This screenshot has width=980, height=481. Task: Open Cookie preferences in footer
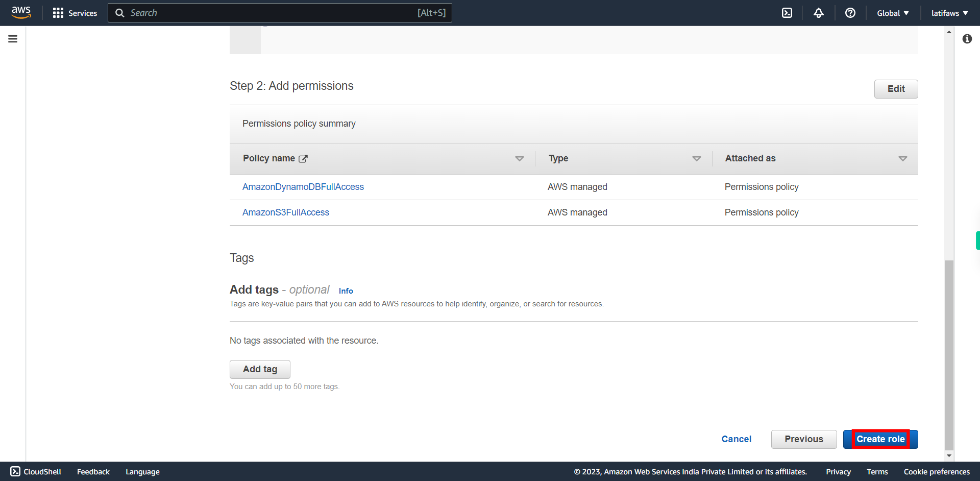tap(937, 471)
